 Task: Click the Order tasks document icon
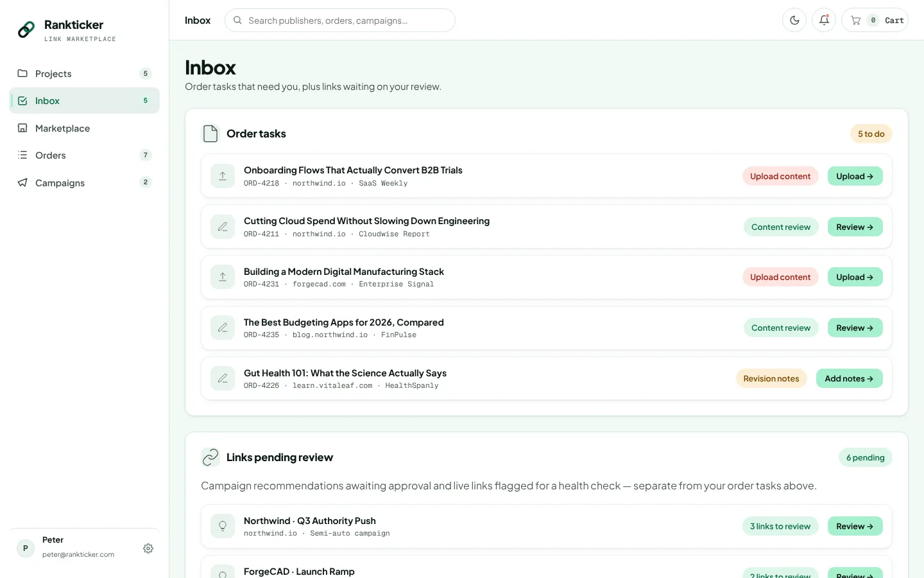pyautogui.click(x=210, y=134)
